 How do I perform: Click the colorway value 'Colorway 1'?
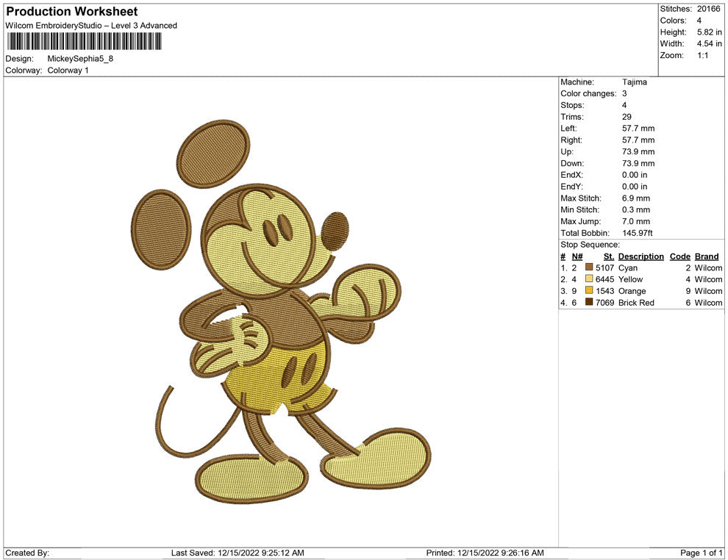pyautogui.click(x=68, y=71)
